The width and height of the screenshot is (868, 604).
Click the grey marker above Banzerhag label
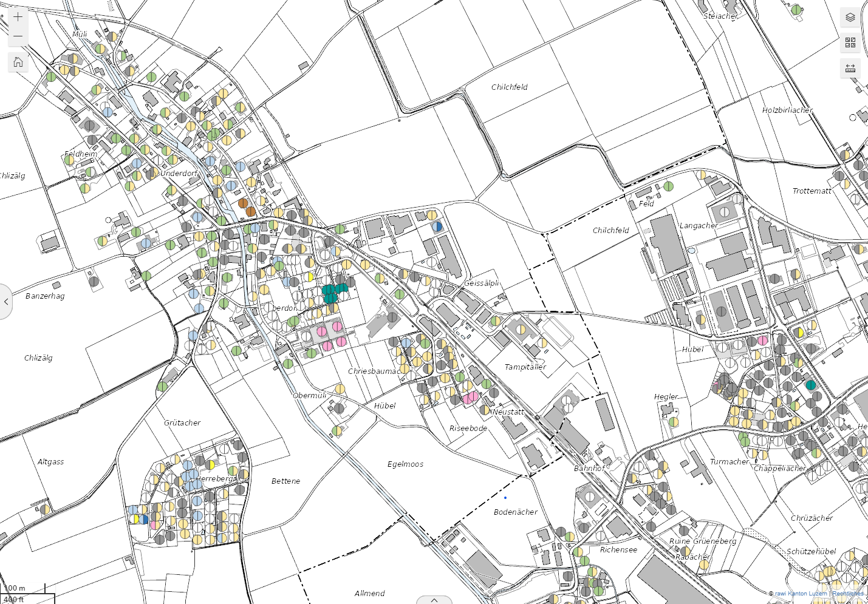(x=94, y=282)
